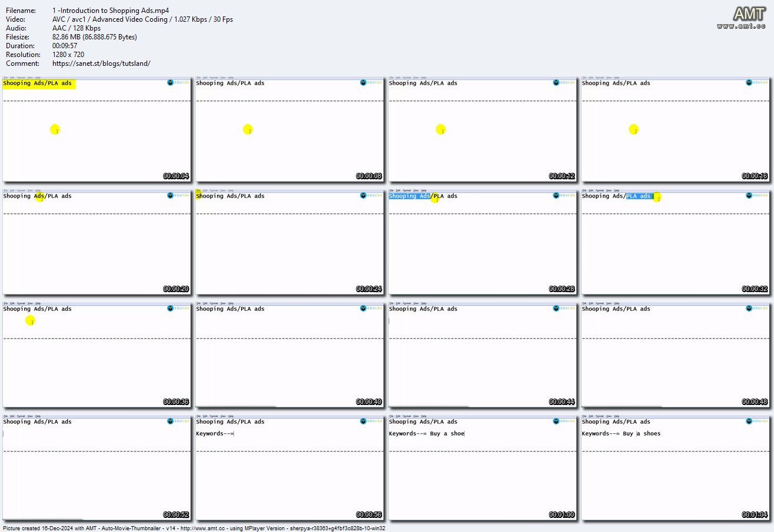Screen dimensions: 774x532
Task: Choose the thumbnail at 00:00:44
Action: click(482, 354)
